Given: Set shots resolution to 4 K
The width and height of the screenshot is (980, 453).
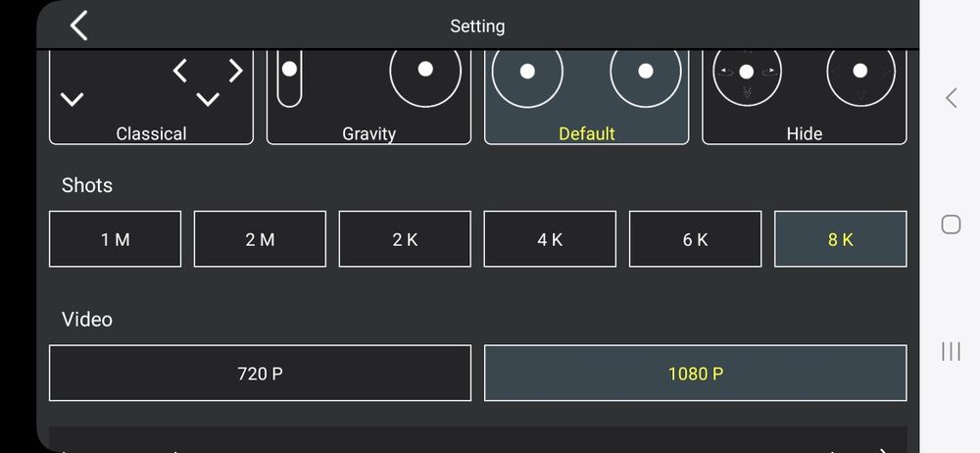Looking at the screenshot, I should point(550,239).
